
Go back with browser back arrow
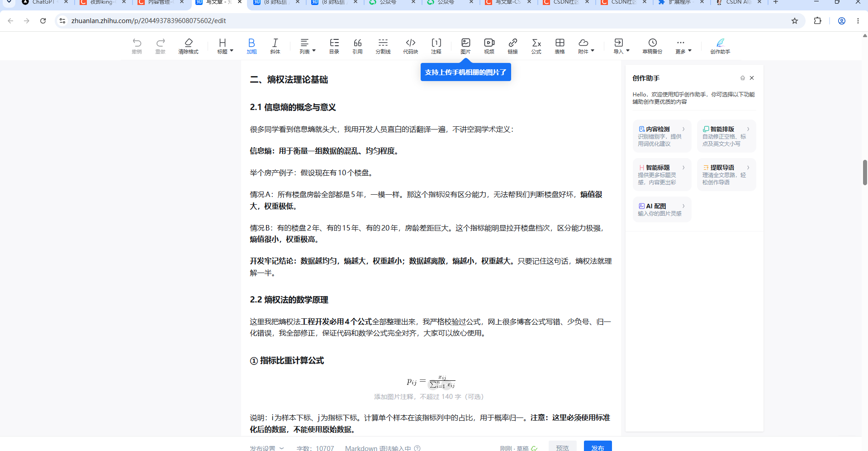tap(10, 21)
